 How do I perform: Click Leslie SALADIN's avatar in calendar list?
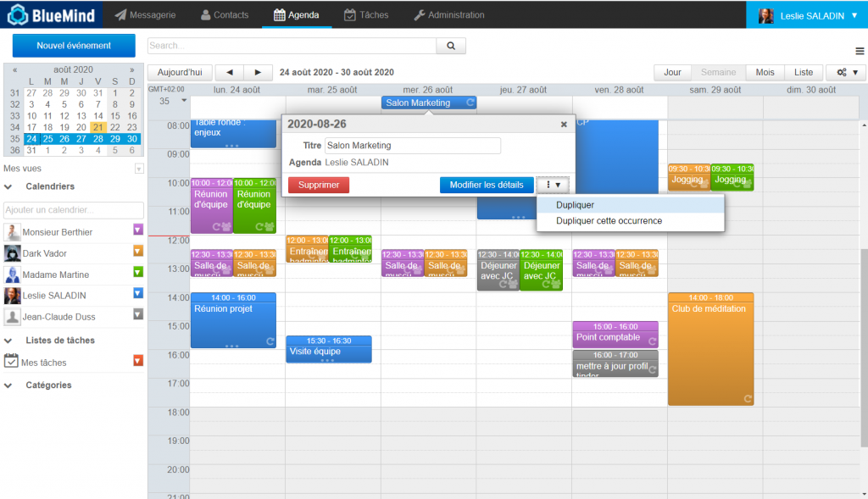click(13, 296)
